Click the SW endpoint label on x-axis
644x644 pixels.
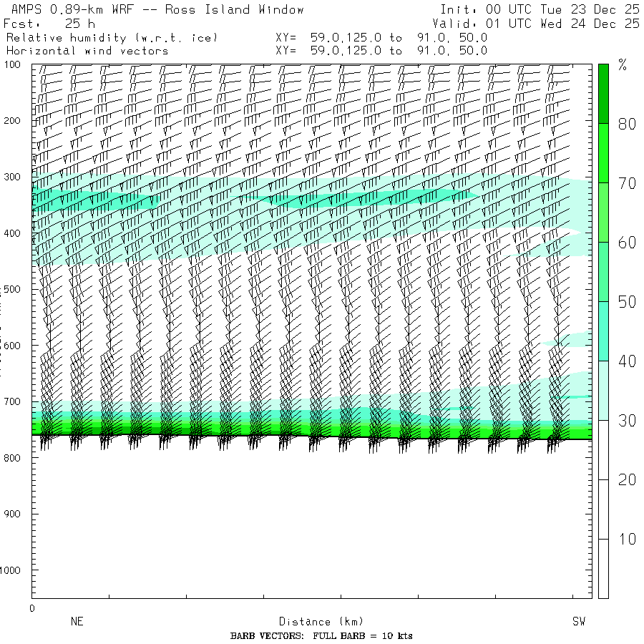coord(578,622)
